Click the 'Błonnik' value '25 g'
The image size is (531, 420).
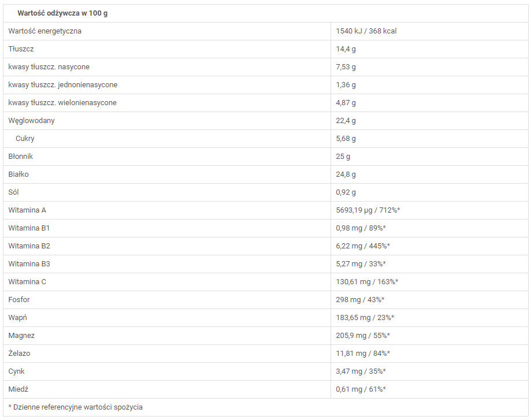(x=343, y=157)
